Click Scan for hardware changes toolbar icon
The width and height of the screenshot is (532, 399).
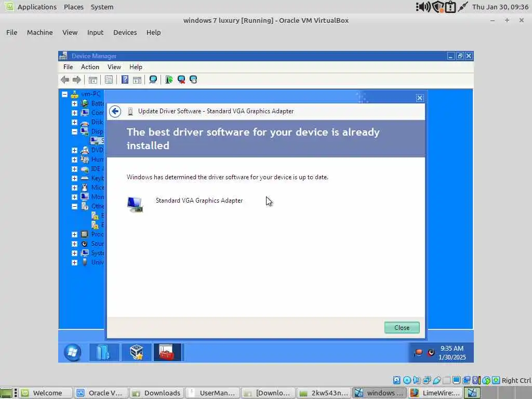(153, 79)
